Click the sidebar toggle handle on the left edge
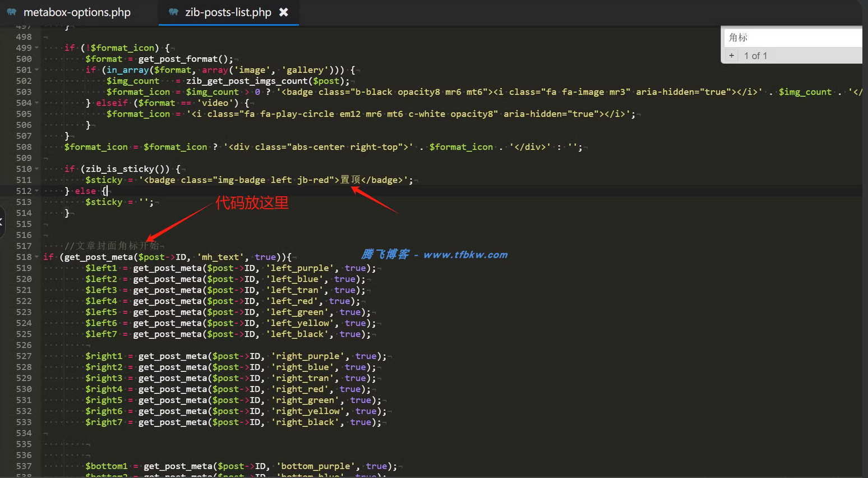The image size is (868, 478). 2,222
